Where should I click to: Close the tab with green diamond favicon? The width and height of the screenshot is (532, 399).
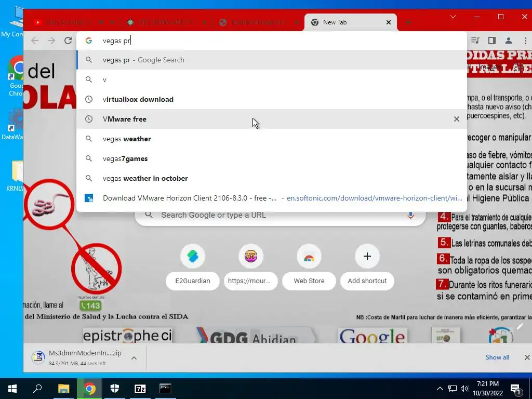pos(205,22)
